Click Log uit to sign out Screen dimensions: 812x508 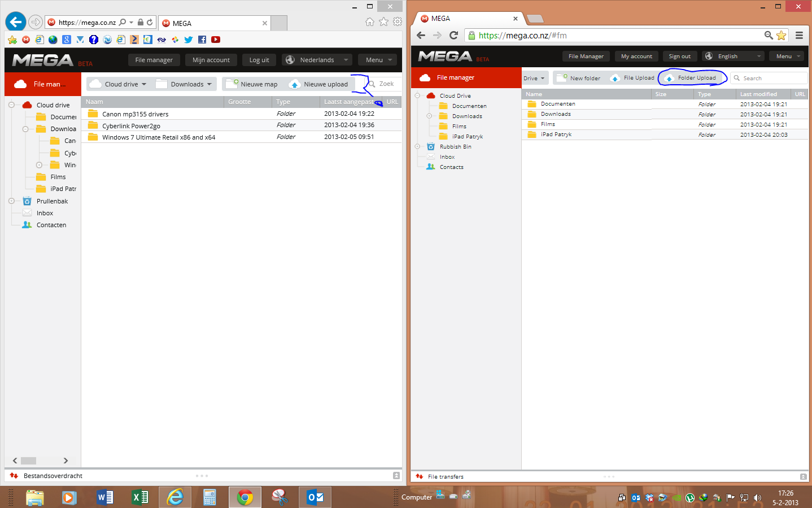tap(259, 60)
